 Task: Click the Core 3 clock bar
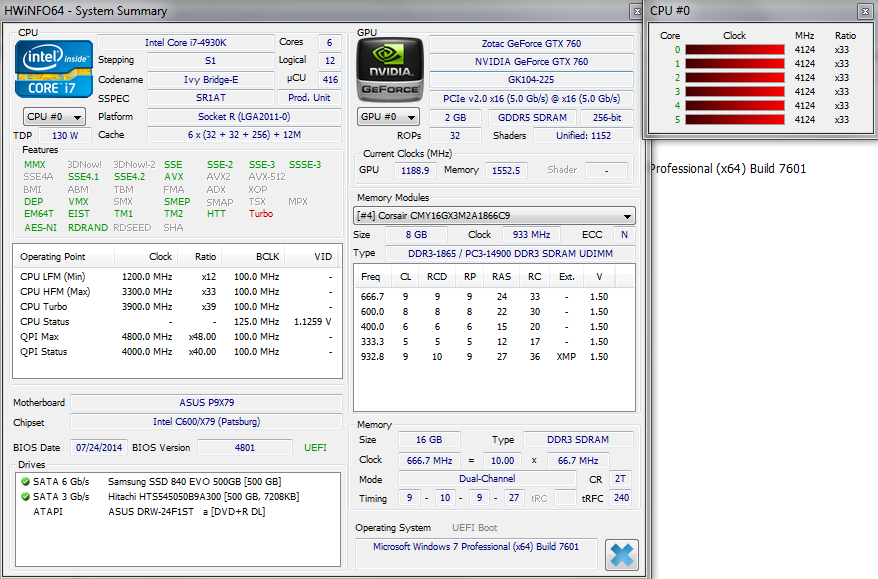coord(735,92)
